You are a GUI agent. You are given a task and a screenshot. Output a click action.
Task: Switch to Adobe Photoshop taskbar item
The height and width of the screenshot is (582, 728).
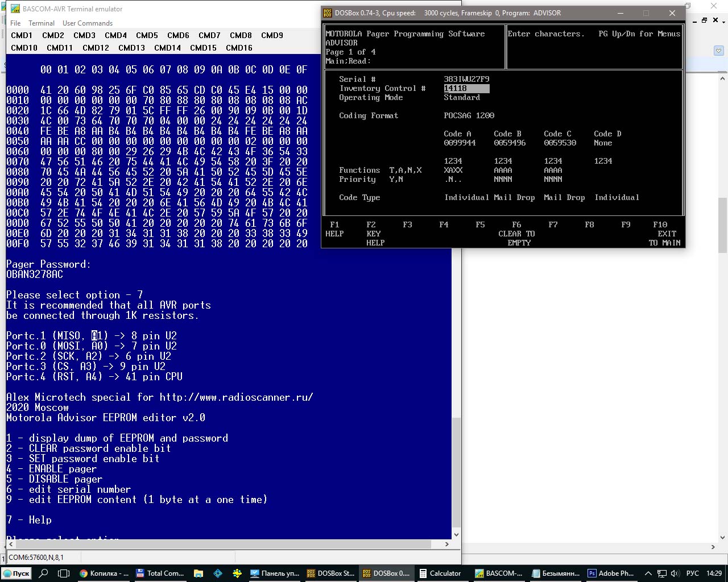(612, 573)
